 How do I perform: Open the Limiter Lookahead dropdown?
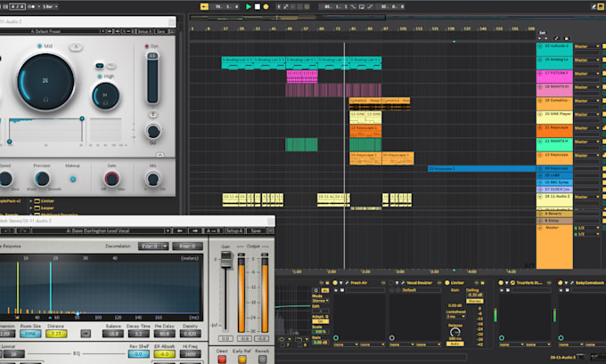[455, 317]
